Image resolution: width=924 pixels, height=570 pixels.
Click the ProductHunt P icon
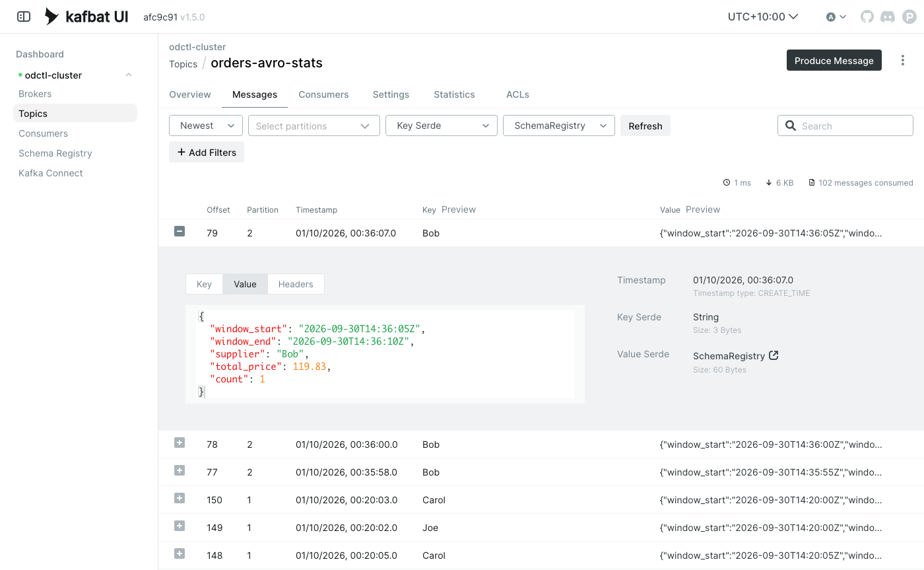(909, 17)
